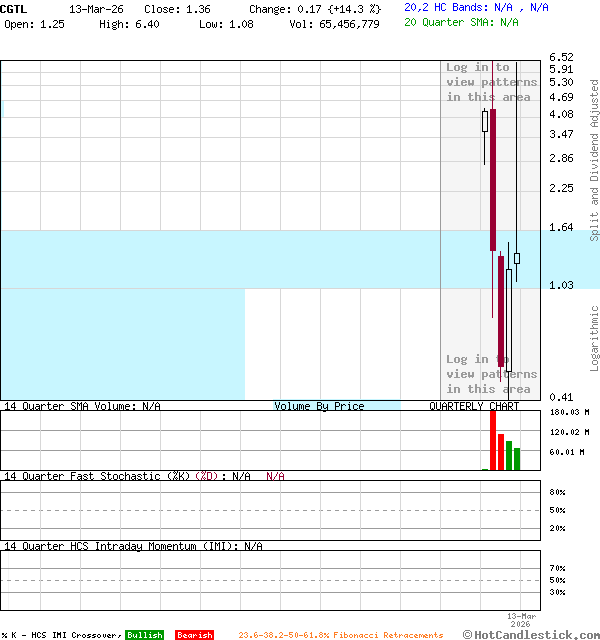The image size is (600, 640).
Task: Click the green Bullish legend badge
Action: [144, 635]
